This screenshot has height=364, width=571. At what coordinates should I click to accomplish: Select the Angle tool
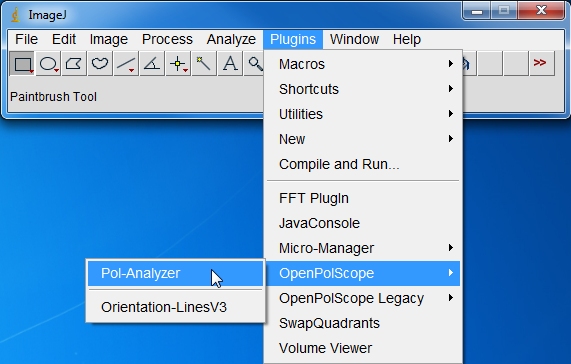click(x=152, y=64)
